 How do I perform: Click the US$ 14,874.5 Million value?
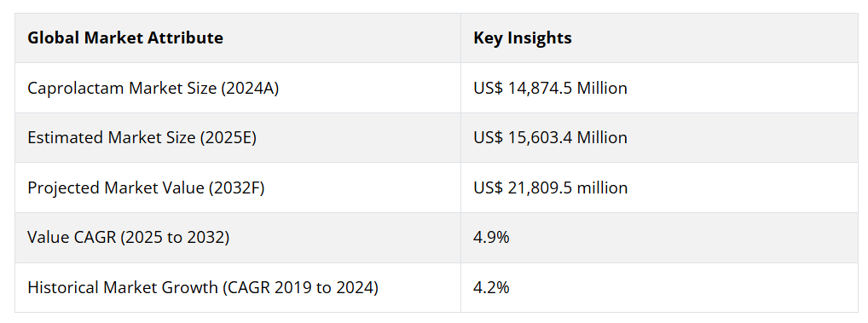pos(550,88)
